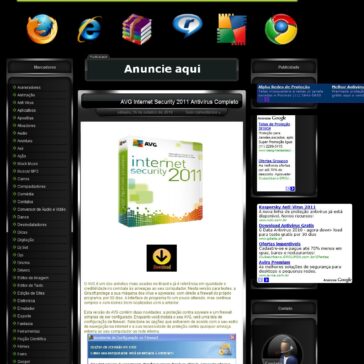Click the AVG antivirus logo icon

coord(232,29)
